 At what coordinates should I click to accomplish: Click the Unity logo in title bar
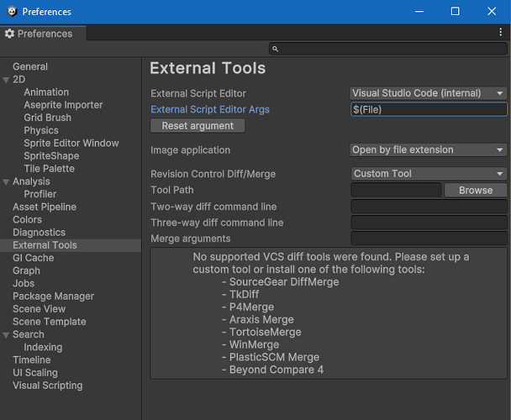11,12
